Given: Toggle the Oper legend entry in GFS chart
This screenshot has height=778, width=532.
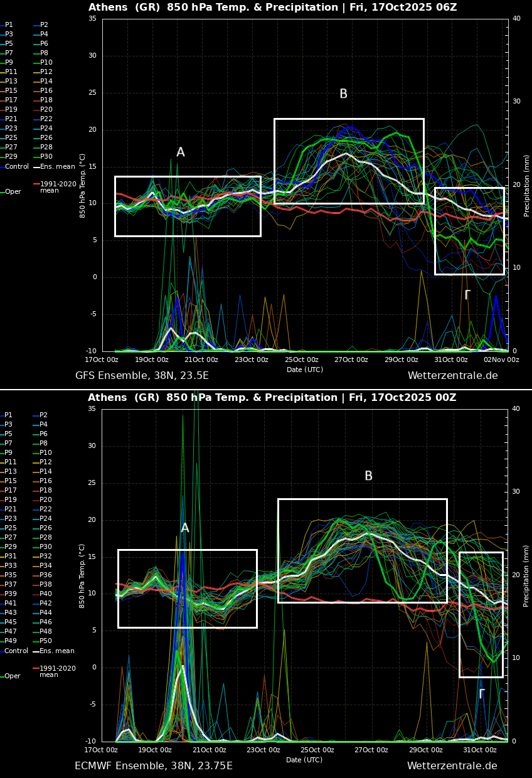Looking at the screenshot, I should pyautogui.click(x=13, y=192).
